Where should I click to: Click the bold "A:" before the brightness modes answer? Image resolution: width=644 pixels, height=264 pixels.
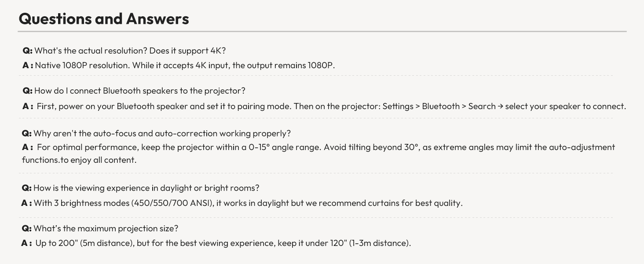(x=26, y=203)
